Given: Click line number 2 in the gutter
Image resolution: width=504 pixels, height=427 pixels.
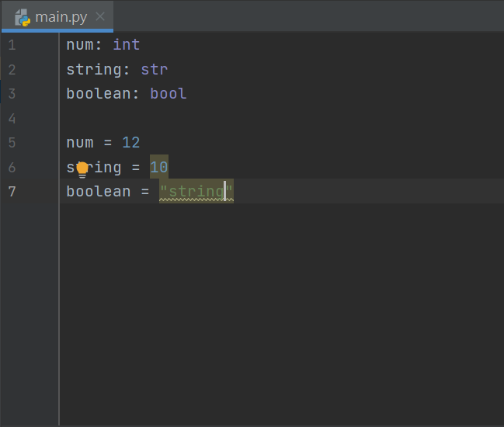Looking at the screenshot, I should click(12, 70).
